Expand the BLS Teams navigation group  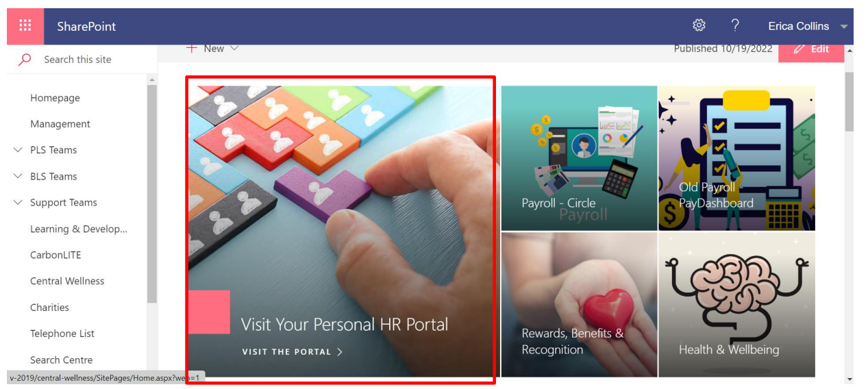click(x=18, y=176)
